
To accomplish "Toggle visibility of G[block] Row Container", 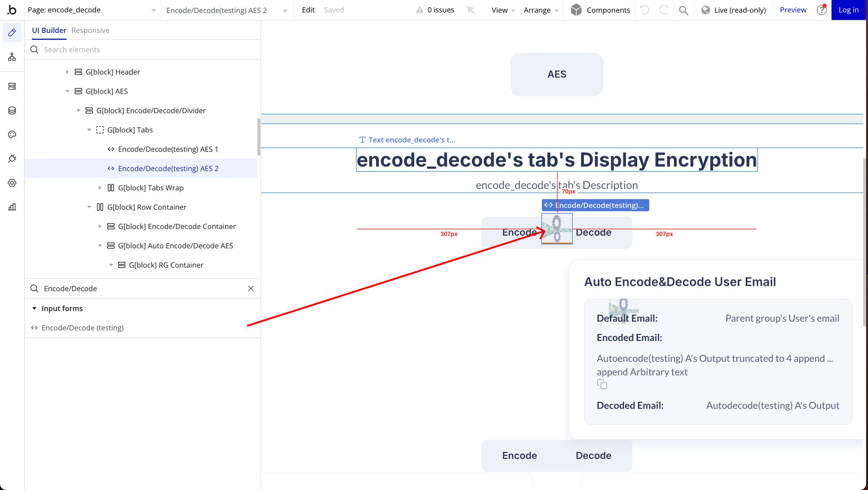I will [250, 207].
